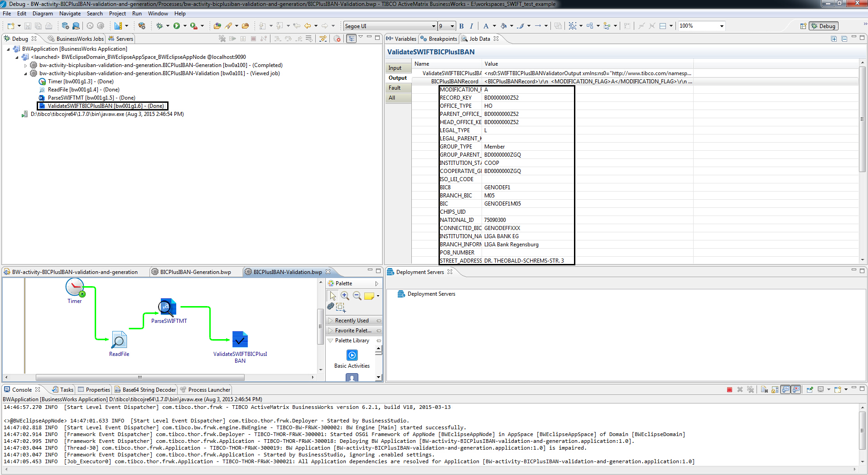Open the Navigate menu
Screen dimensions: 868x475
pyautogui.click(x=70, y=14)
